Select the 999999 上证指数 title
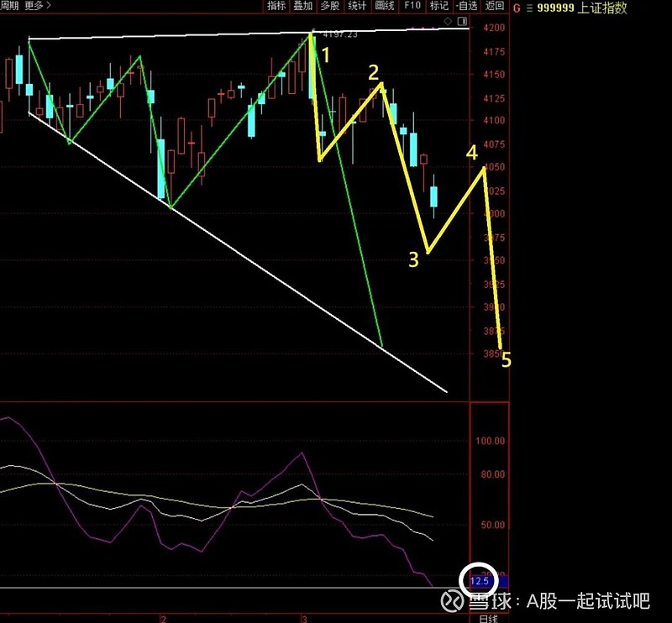Image resolution: width=672 pixels, height=623 pixels. coord(581,8)
